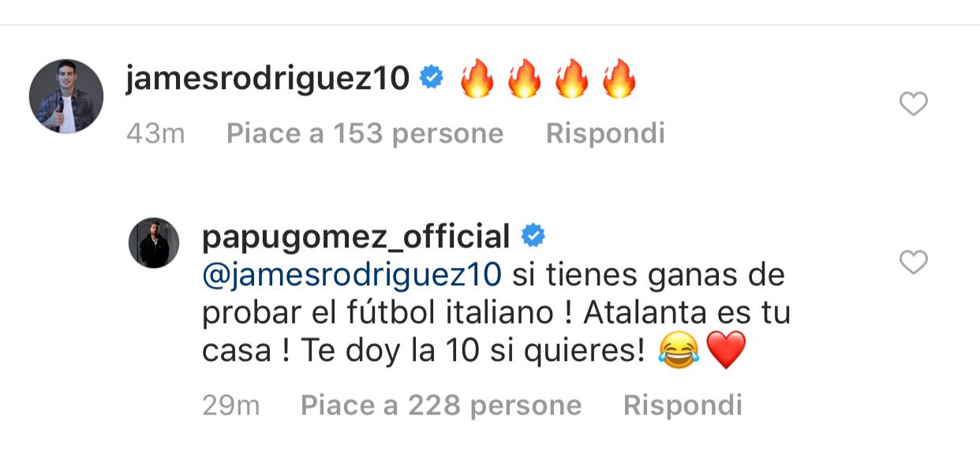Like jamesrodriguez10's fire emoji comment
The width and height of the screenshot is (980, 469).
pos(914,104)
